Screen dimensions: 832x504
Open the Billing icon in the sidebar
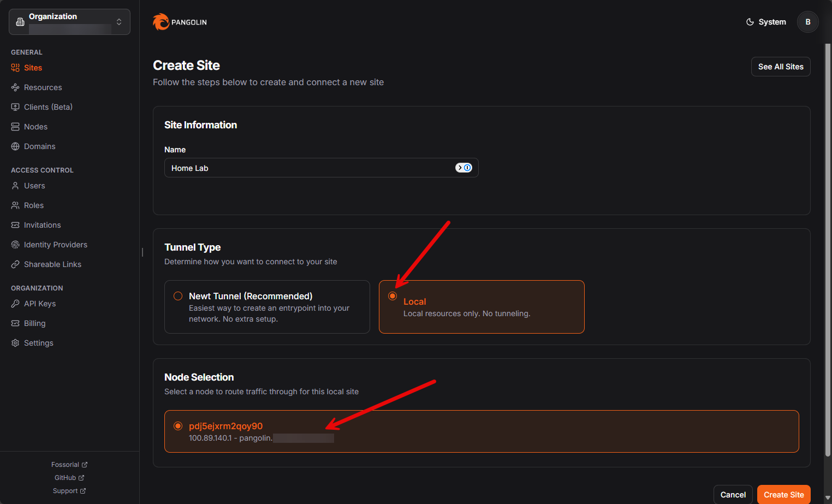[x=15, y=323]
